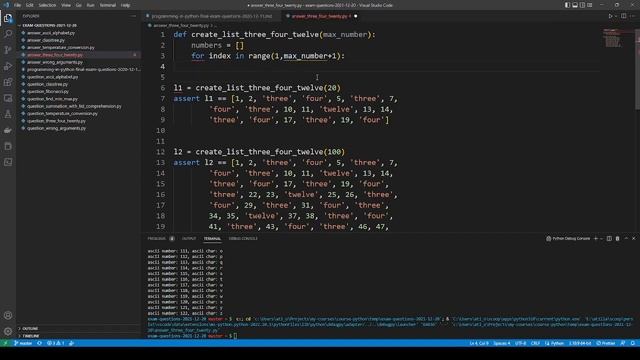Open terminal launch profile dropdown arrow
Viewport: 640px width, 360px height.
click(601, 238)
